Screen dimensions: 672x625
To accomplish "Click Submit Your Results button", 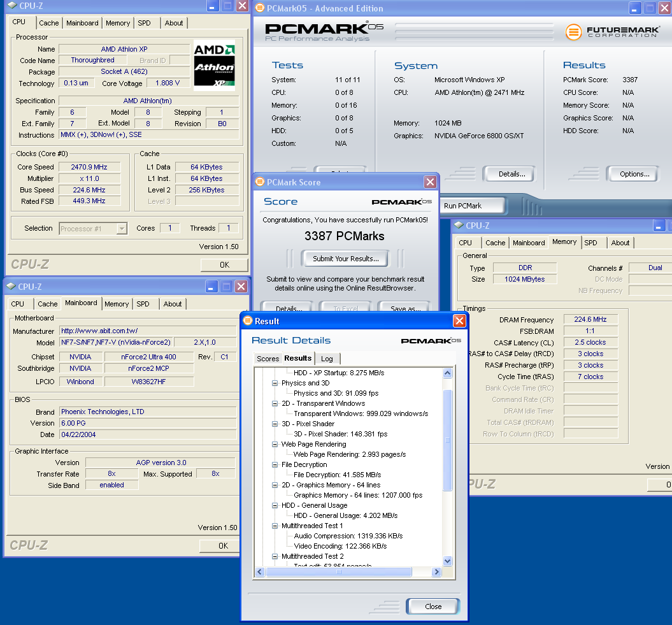I will point(345,259).
